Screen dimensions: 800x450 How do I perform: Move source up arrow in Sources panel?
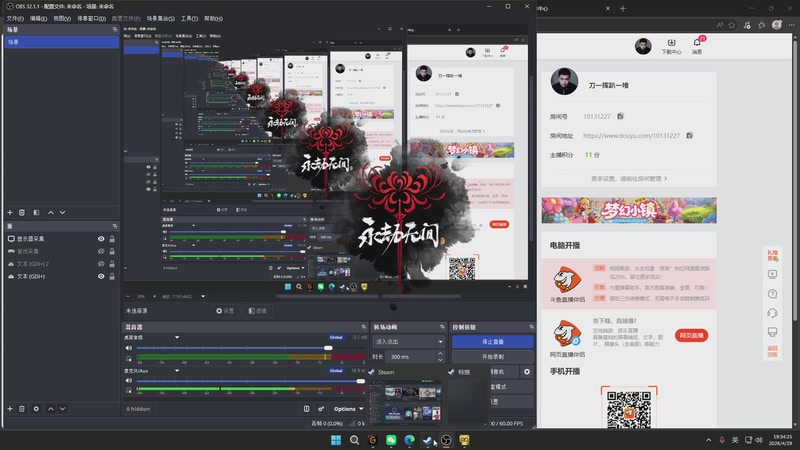coord(51,409)
